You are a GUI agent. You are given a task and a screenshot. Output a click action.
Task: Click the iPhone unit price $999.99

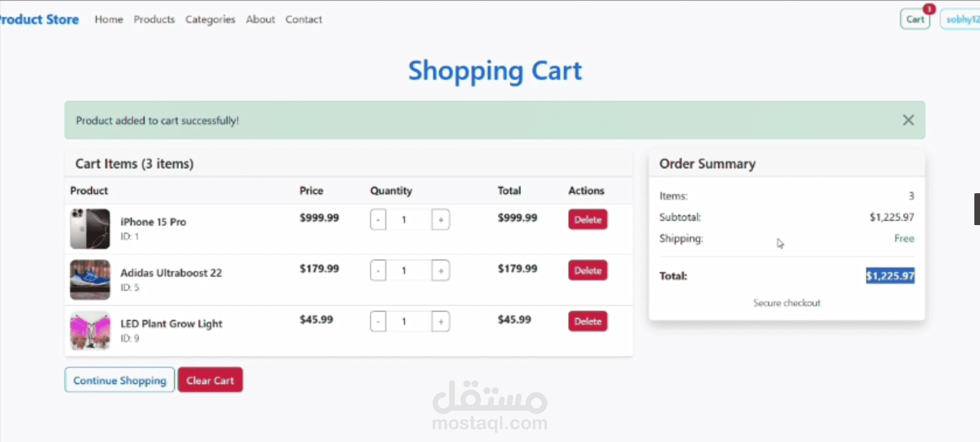click(x=319, y=217)
